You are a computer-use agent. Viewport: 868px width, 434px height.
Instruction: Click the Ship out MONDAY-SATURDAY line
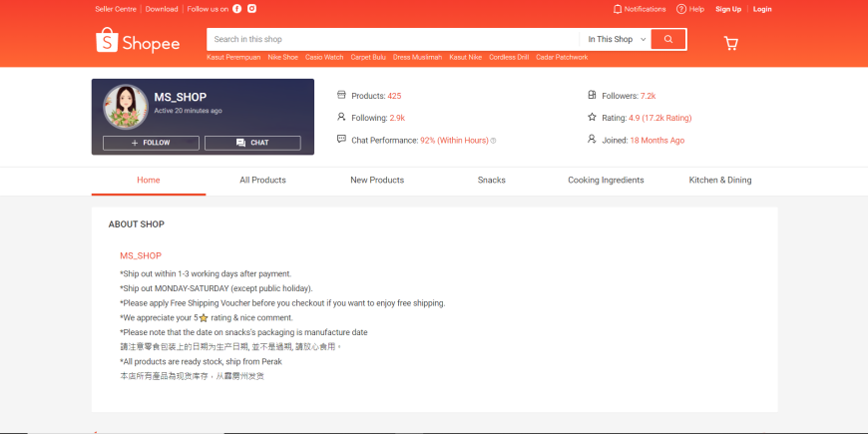pos(217,288)
